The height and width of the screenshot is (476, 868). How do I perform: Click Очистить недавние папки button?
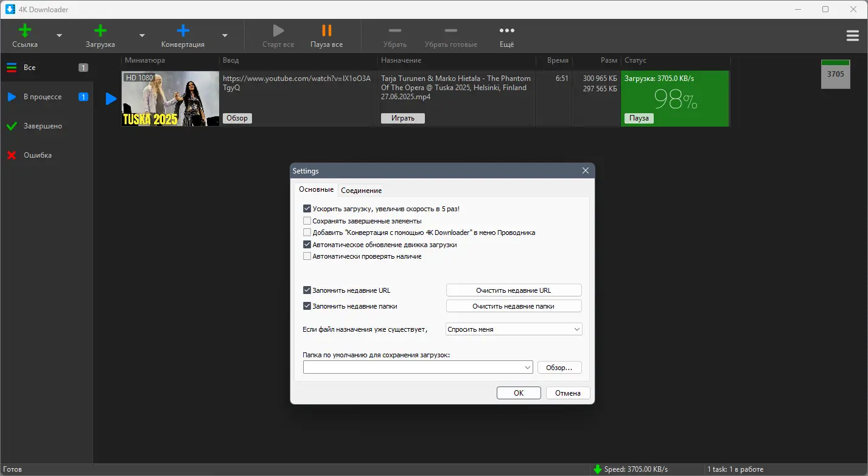click(514, 306)
